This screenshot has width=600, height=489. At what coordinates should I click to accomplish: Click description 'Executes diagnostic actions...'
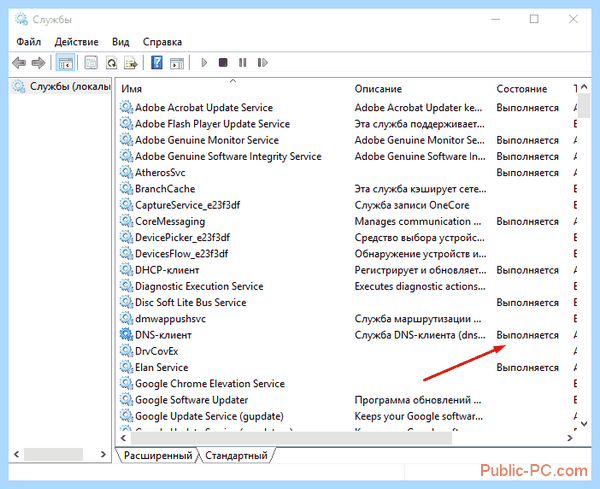420,286
